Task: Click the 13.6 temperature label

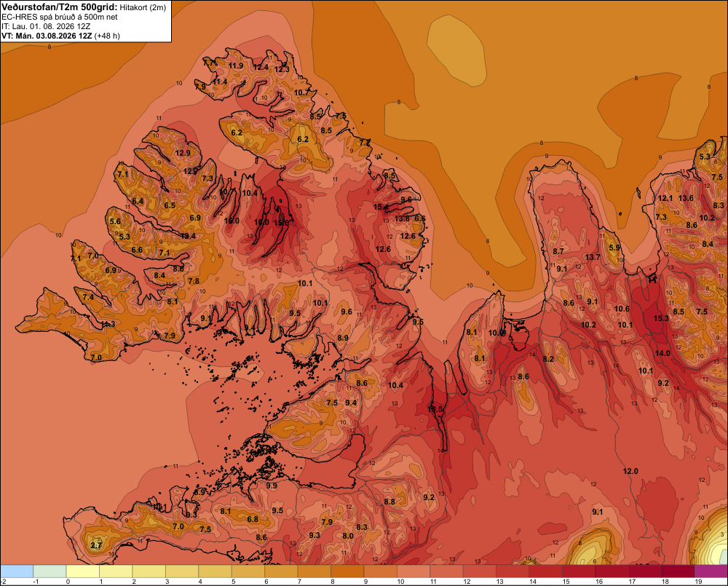Action: (x=687, y=198)
